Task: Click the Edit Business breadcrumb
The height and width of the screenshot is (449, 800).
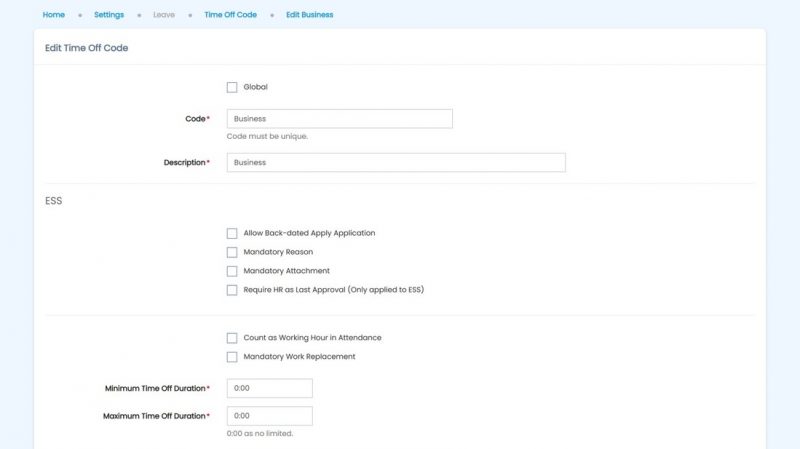Action: point(309,15)
